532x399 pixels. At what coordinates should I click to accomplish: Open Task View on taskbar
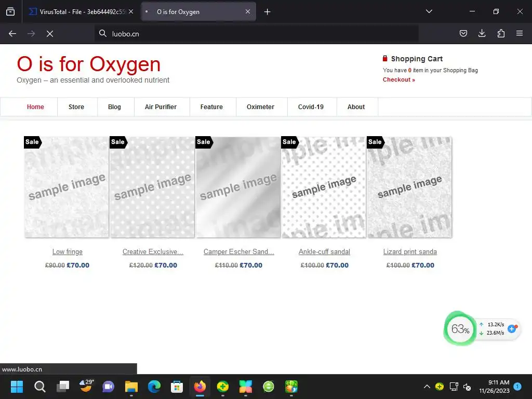pyautogui.click(x=63, y=387)
